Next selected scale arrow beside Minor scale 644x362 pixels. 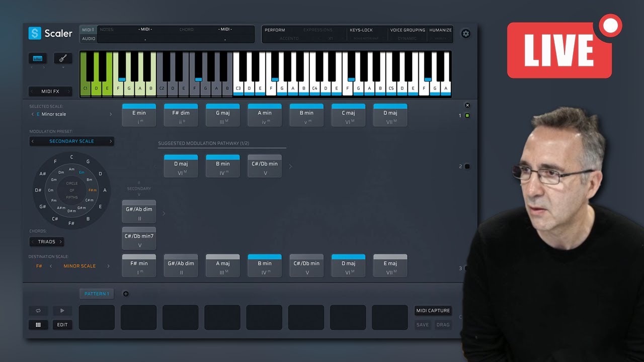111,114
